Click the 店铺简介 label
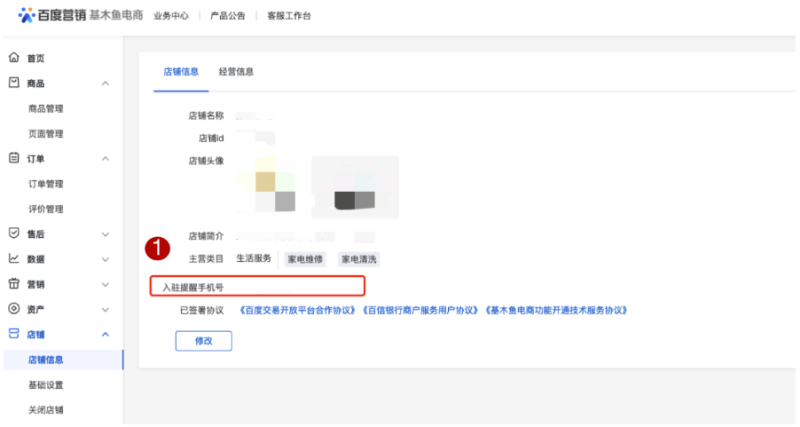This screenshot has height=427, width=800. [206, 236]
